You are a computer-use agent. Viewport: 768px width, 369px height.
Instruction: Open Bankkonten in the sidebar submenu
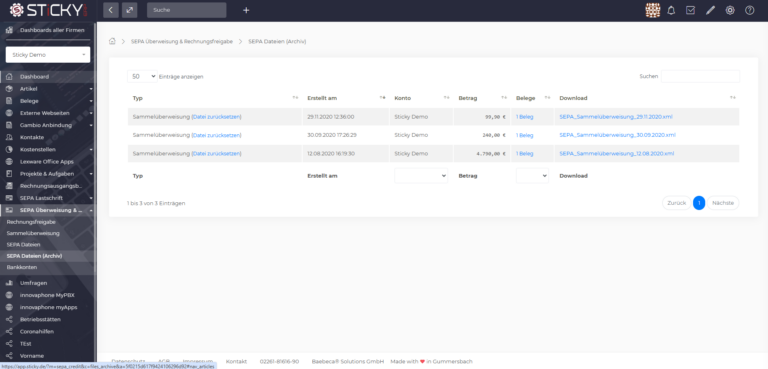tap(22, 267)
